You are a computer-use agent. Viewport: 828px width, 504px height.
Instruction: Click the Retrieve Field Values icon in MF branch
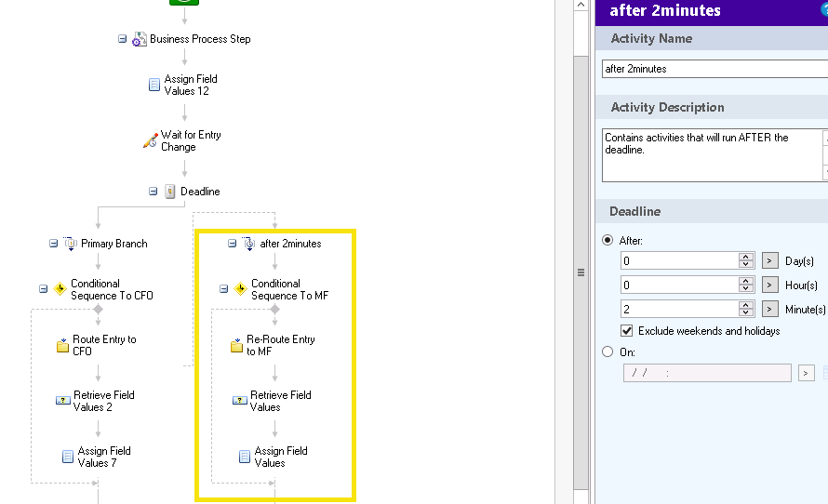[x=240, y=401]
